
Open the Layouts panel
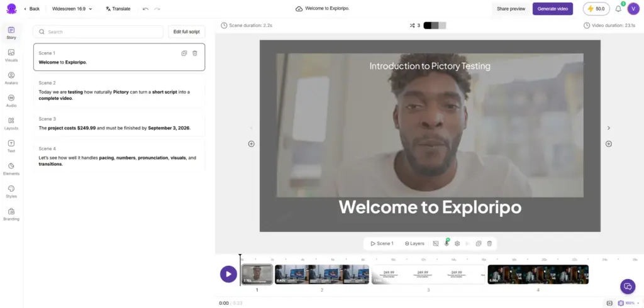11,124
